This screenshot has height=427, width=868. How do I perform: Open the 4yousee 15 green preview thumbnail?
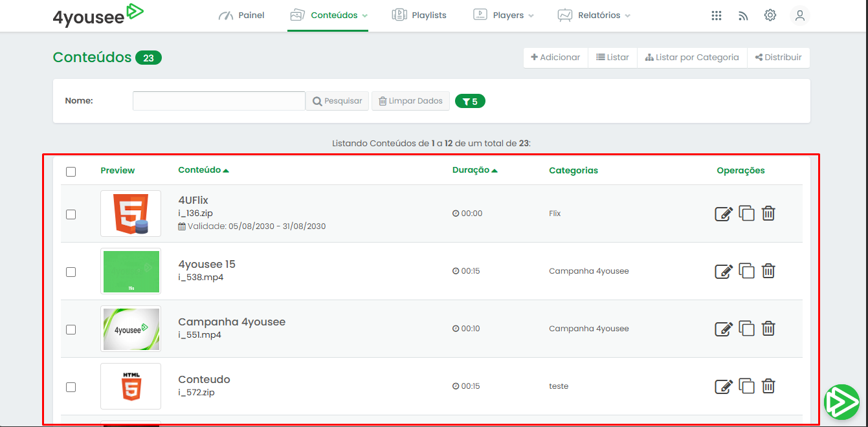click(131, 271)
